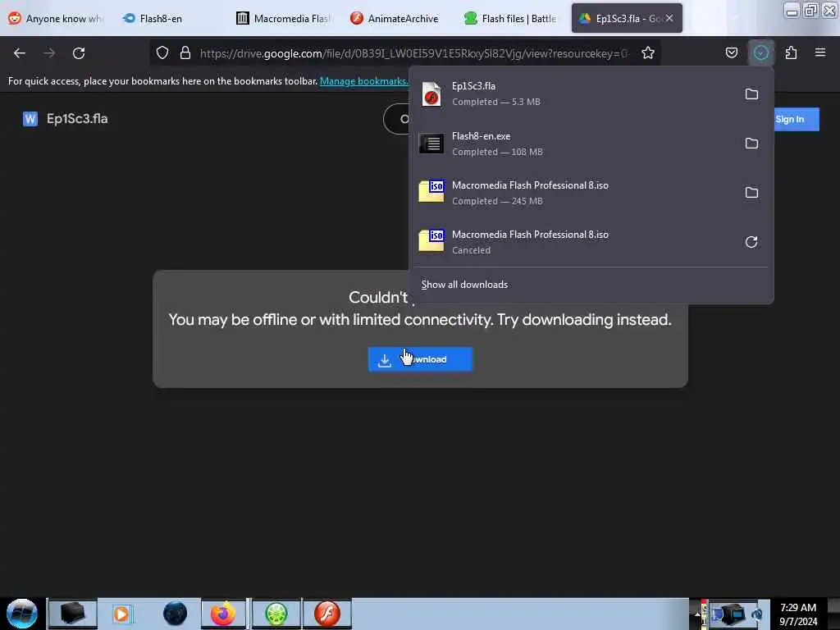Open the dark globe taskbar icon
840x630 pixels.
click(x=176, y=614)
